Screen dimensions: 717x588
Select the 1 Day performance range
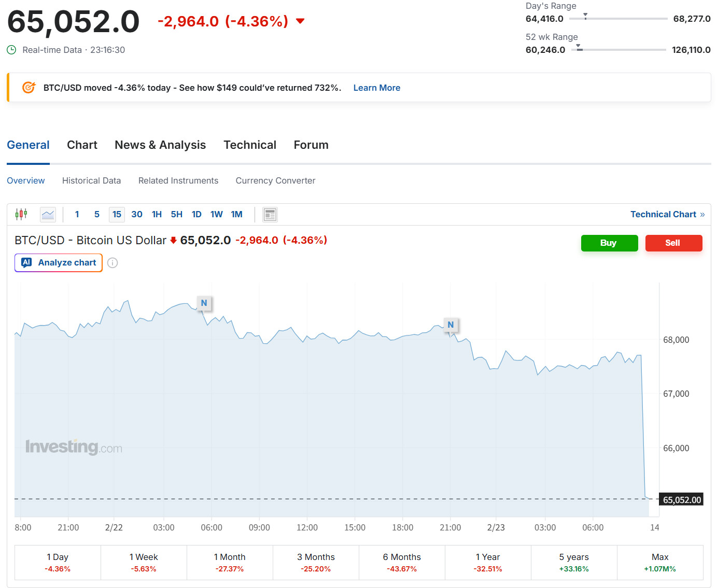[x=58, y=563]
